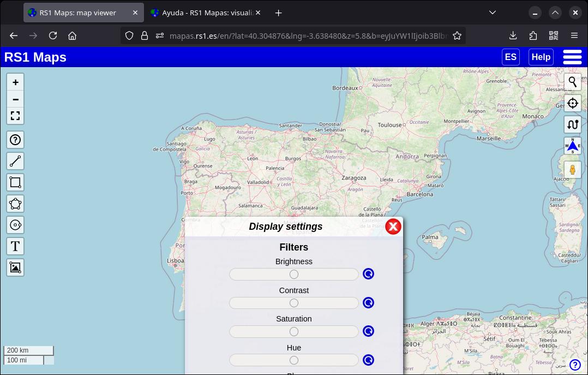Switch language to ES
Screen dimensions: 588x375
coord(511,57)
